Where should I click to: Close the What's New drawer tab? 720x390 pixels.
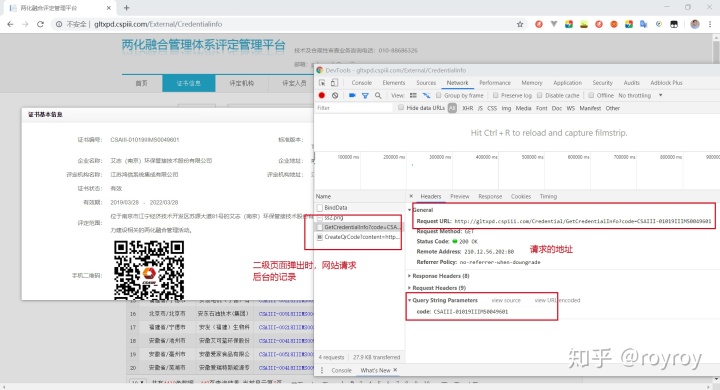[395, 370]
